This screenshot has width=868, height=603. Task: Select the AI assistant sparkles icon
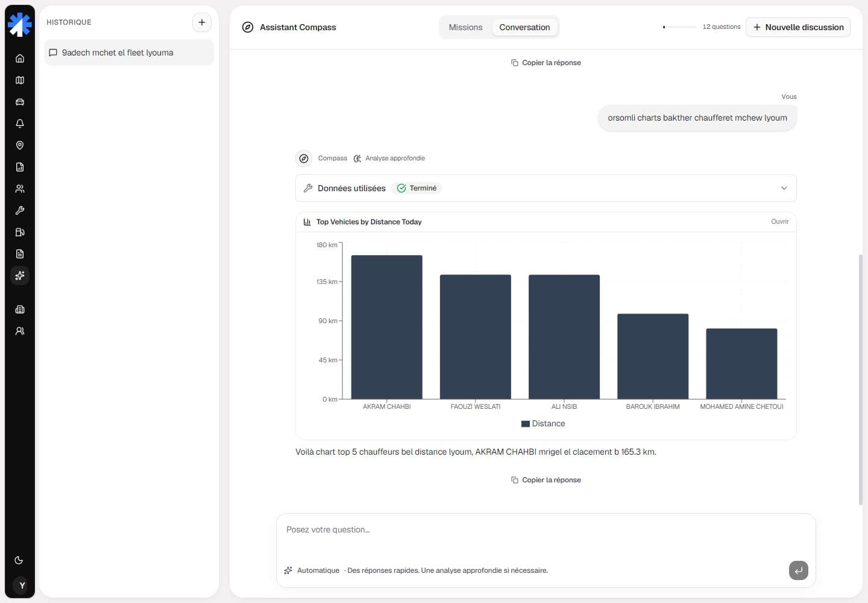tap(20, 276)
